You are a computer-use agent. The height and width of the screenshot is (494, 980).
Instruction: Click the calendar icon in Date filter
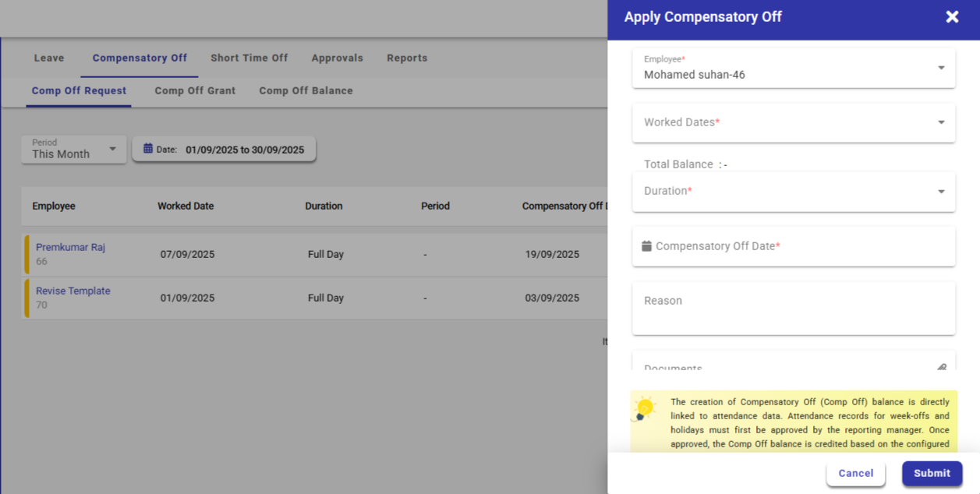148,149
